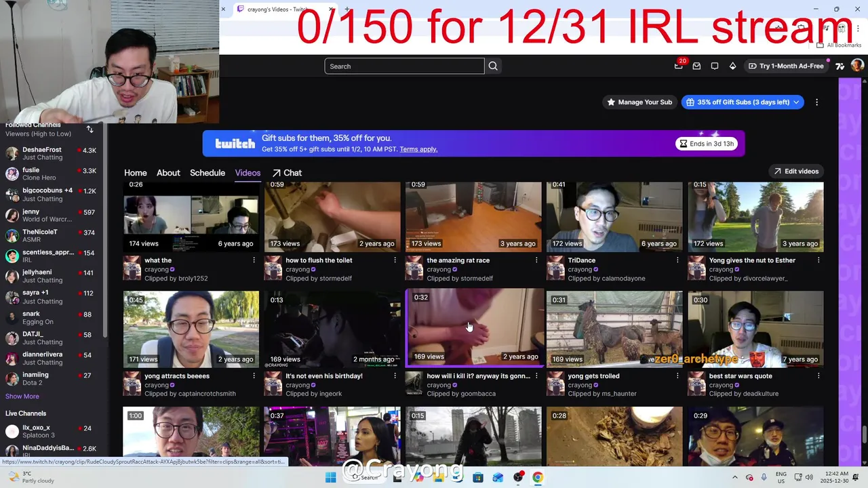This screenshot has height=488, width=868.
Task: Go to the Home tab
Action: coord(135,173)
